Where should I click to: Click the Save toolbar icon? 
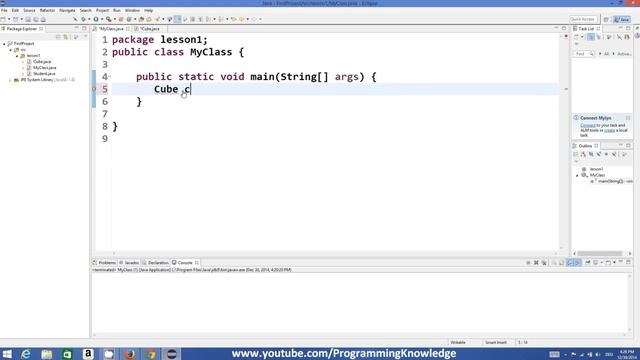[28, 19]
